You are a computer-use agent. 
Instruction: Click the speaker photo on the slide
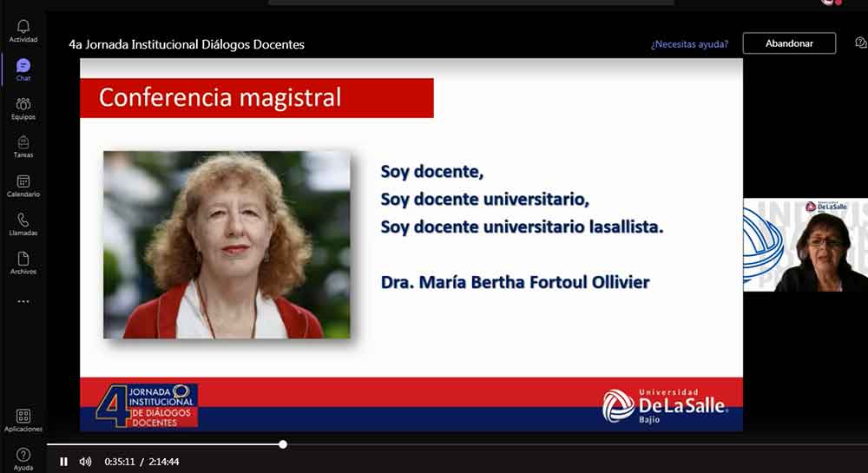click(227, 245)
